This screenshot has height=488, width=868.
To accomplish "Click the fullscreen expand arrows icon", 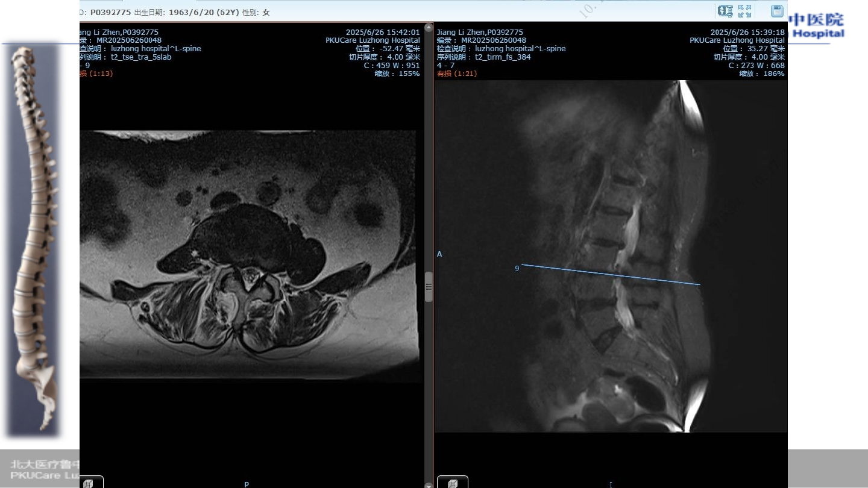I will coord(745,11).
